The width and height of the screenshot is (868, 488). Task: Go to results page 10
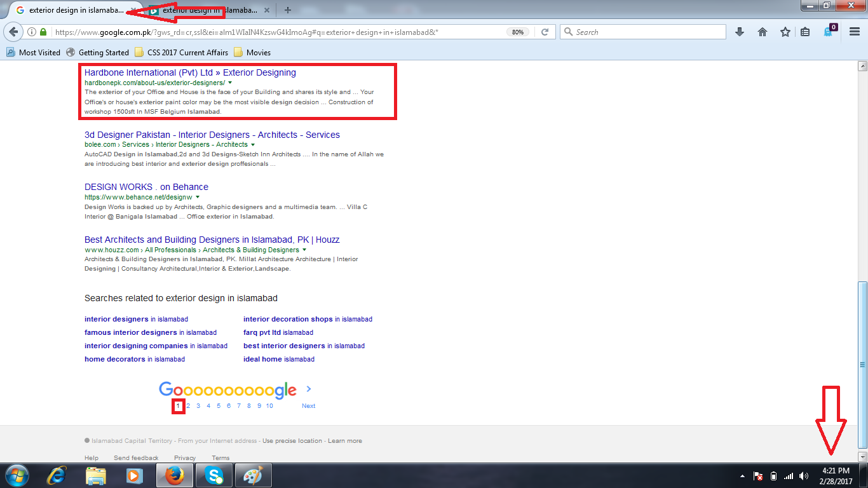click(269, 405)
